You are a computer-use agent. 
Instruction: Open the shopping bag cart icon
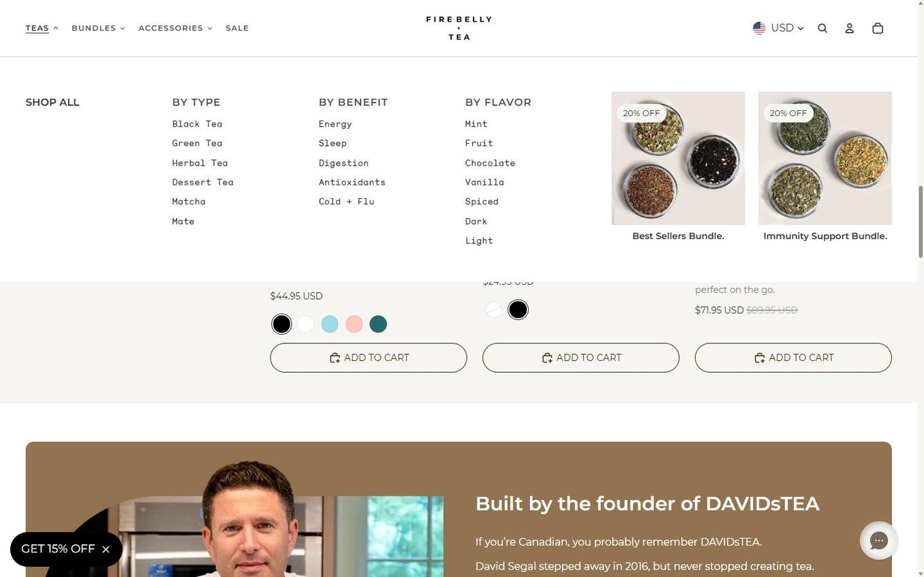click(878, 28)
